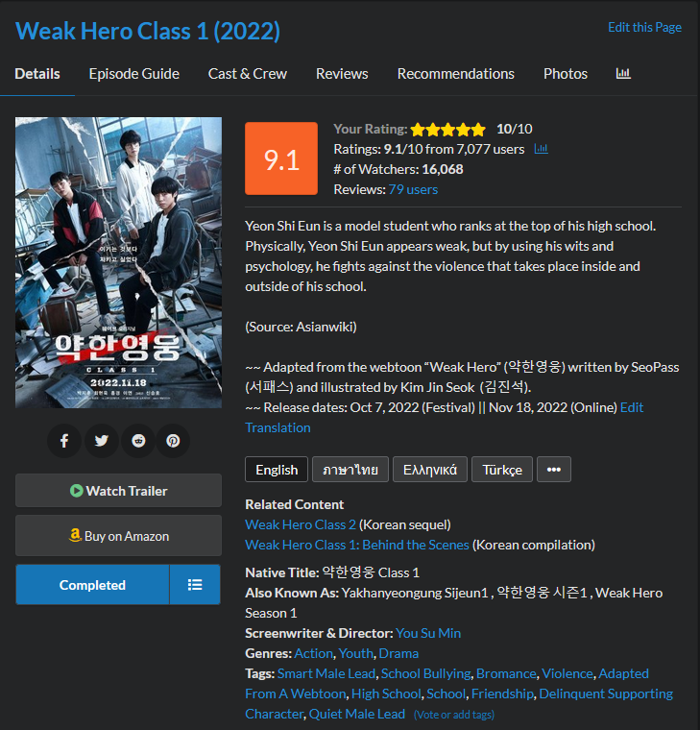Buy on Amazon button
This screenshot has height=730, width=700.
coord(118,536)
